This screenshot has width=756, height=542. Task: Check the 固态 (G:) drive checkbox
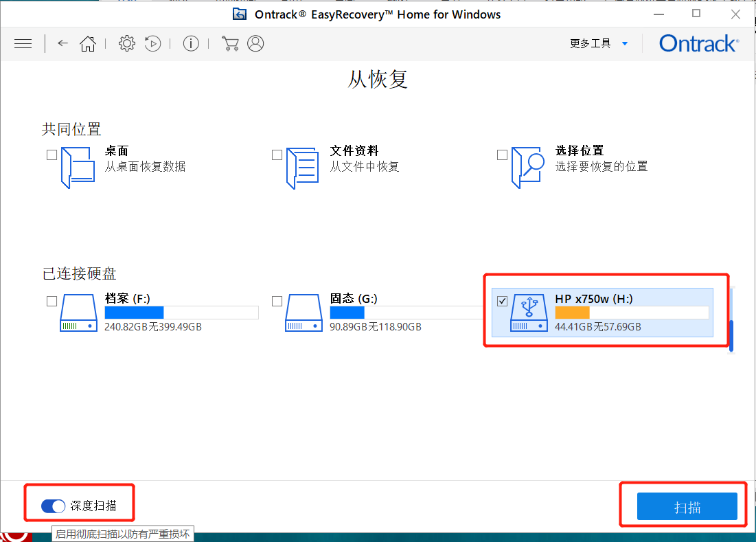click(277, 301)
